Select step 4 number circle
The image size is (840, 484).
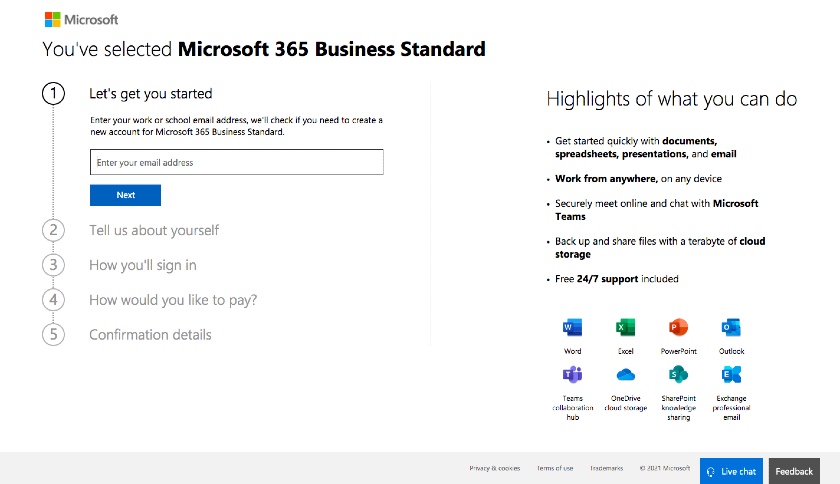(53, 300)
